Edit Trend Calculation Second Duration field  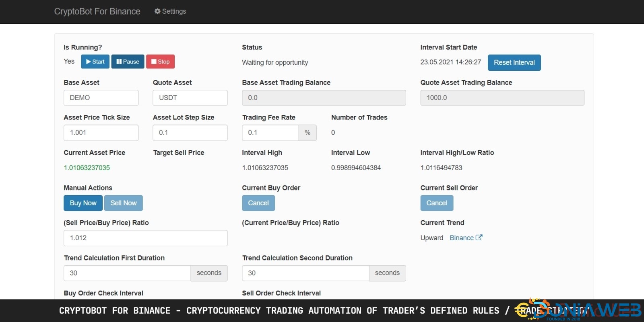coord(305,273)
